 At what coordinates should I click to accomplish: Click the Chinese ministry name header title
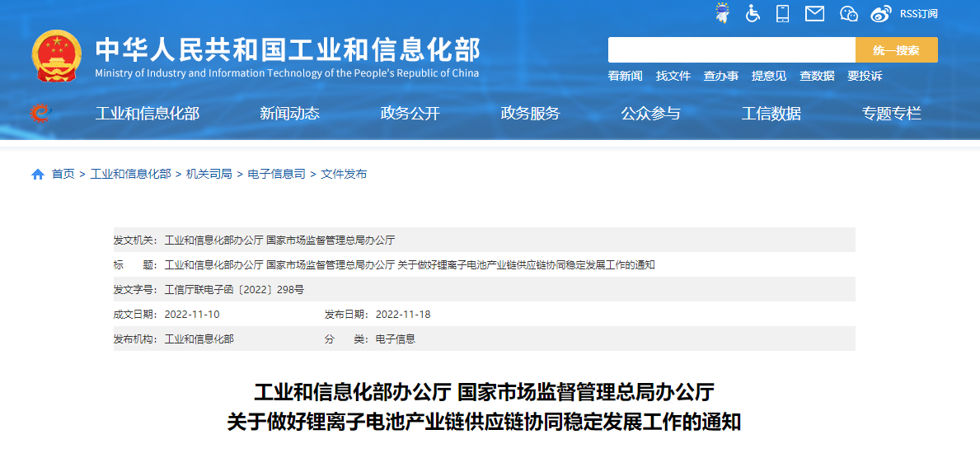pos(288,50)
